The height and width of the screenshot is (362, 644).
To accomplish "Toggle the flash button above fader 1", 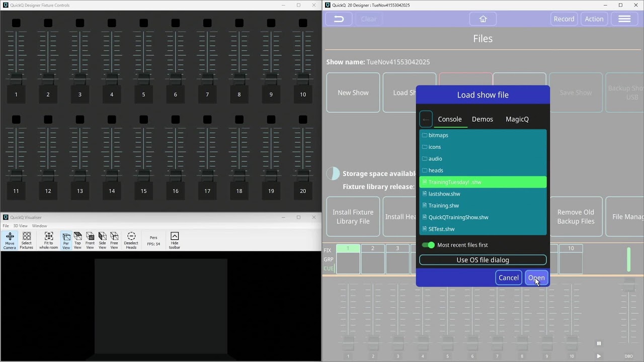I will [x=16, y=23].
